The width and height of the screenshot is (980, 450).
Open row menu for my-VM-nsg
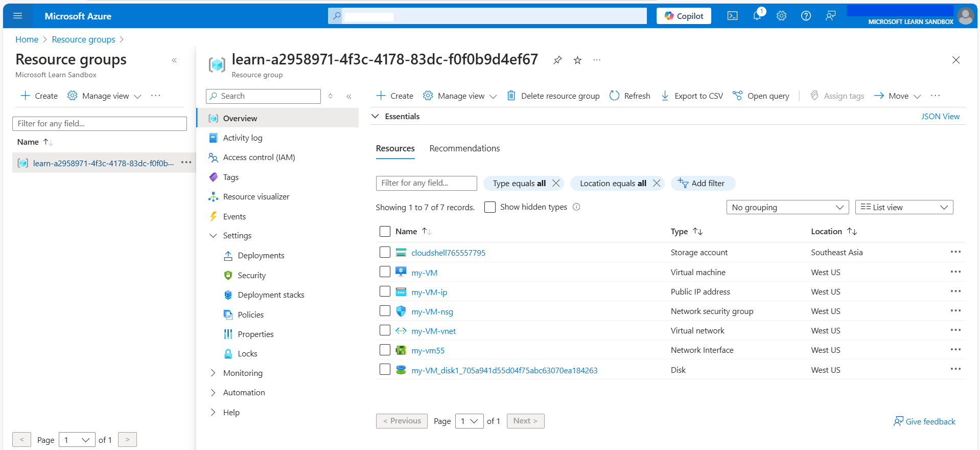(x=955, y=311)
